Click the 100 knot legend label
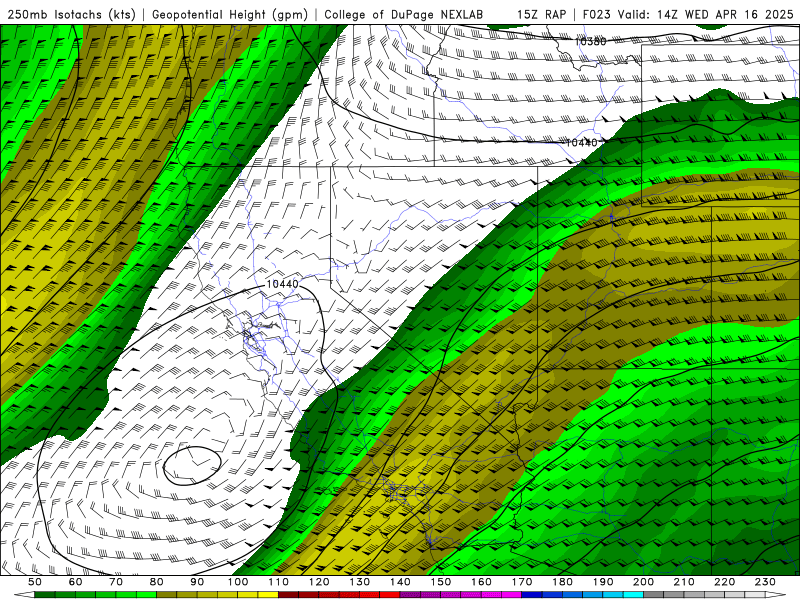The height and width of the screenshot is (600, 800). coord(238,582)
